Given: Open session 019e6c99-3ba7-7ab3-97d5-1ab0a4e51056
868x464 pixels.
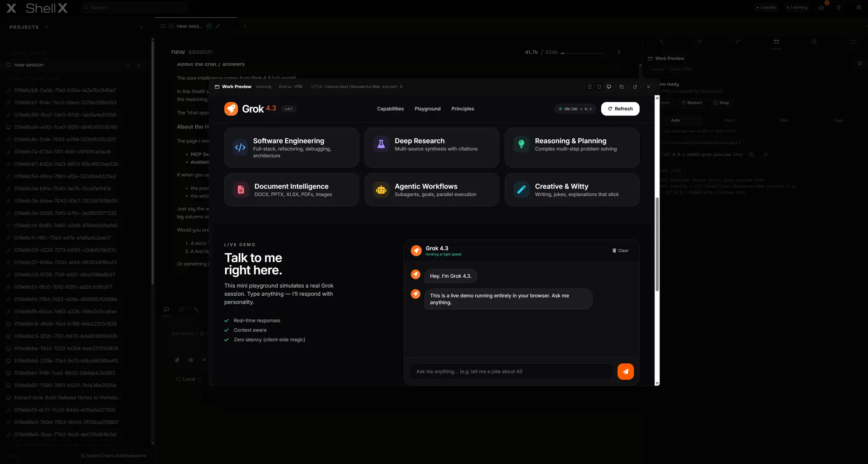Looking at the screenshot, I should point(65,115).
